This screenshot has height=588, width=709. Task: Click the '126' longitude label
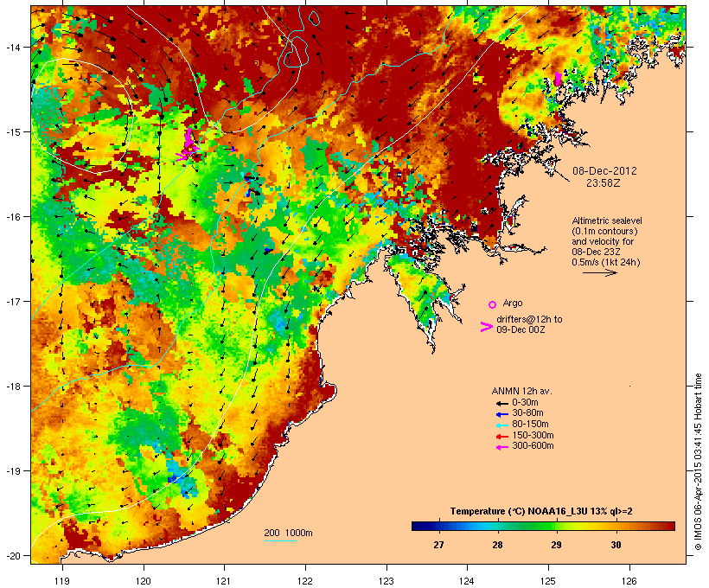coord(629,581)
